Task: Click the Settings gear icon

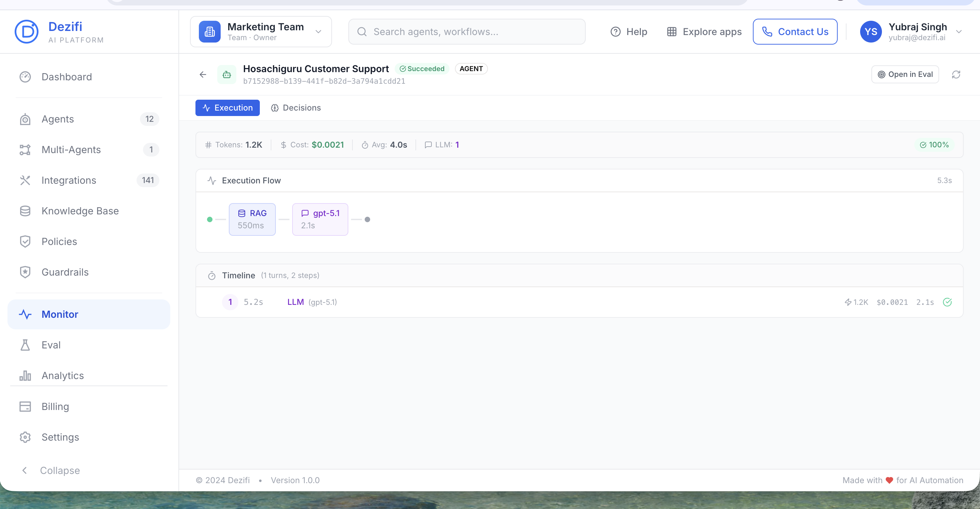Action: coord(25,437)
